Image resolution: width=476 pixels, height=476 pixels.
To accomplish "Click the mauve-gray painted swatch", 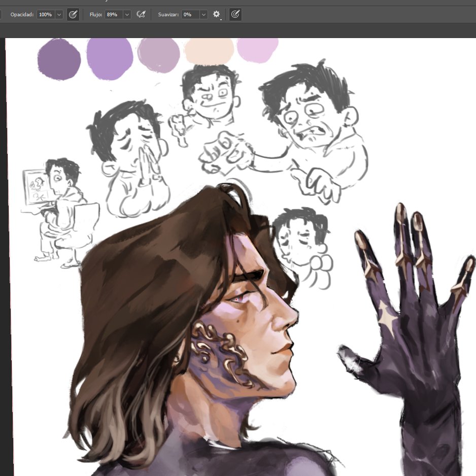I will pos(158,55).
